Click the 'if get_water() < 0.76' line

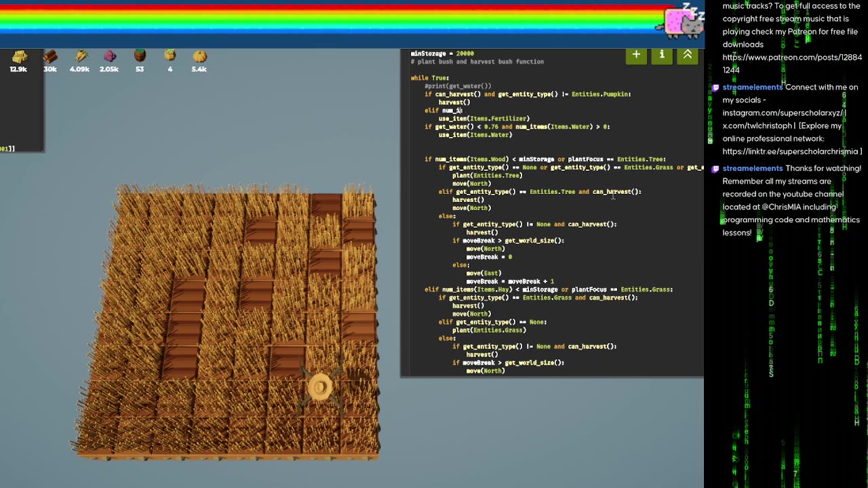point(517,127)
